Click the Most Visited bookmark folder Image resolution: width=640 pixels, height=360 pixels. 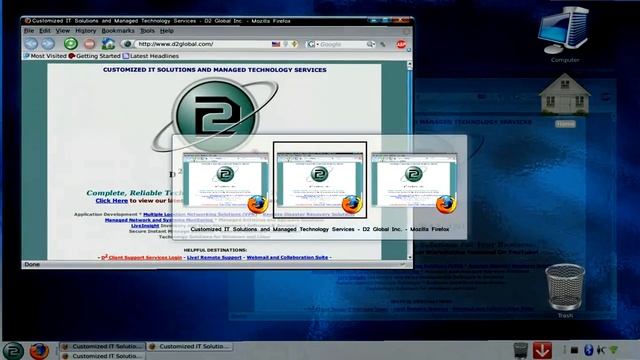(x=45, y=56)
